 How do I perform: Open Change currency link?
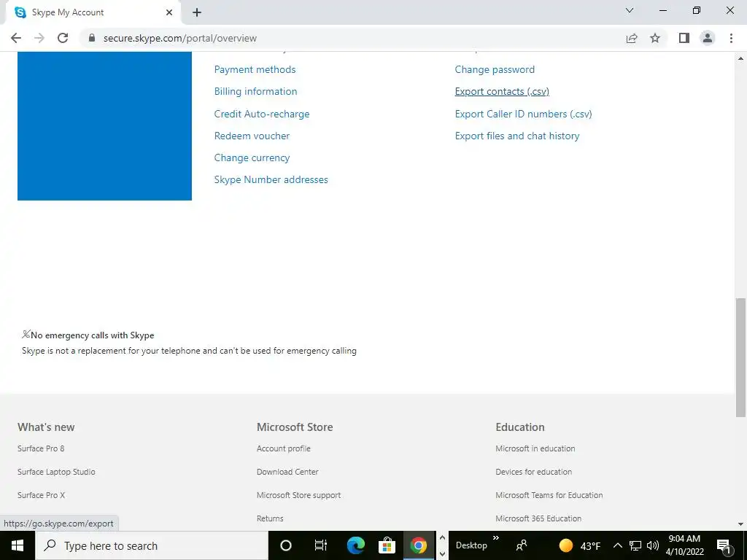pos(252,157)
